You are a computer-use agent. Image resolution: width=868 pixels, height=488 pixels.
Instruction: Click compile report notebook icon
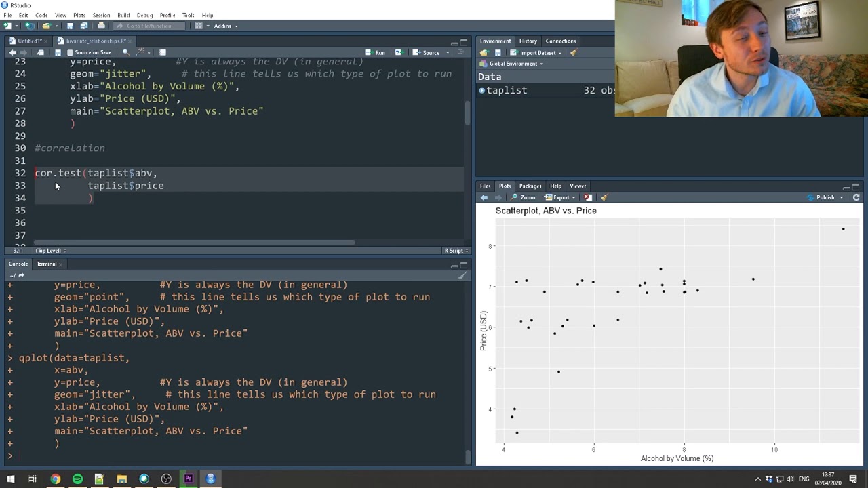(162, 52)
